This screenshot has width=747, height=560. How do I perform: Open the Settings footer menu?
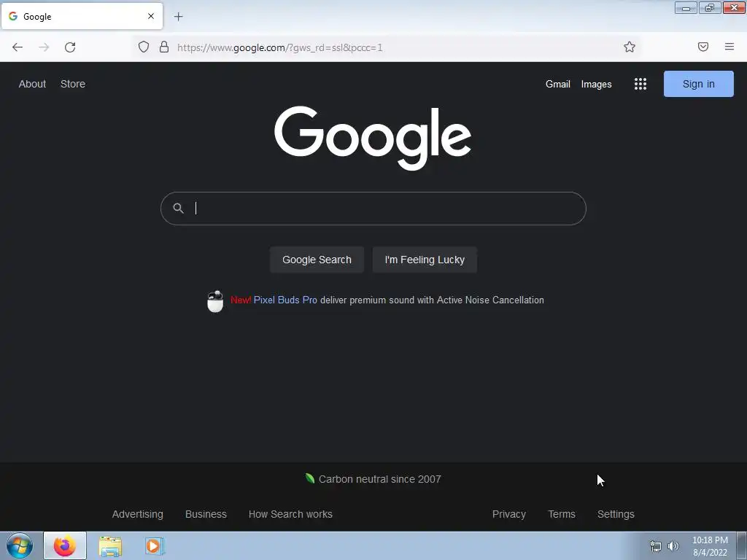(616, 514)
